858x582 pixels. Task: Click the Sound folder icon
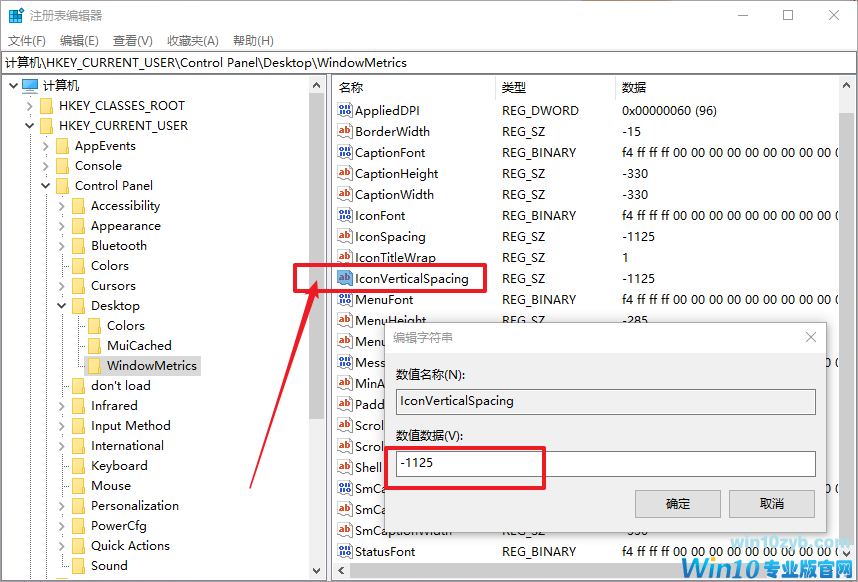[x=78, y=566]
